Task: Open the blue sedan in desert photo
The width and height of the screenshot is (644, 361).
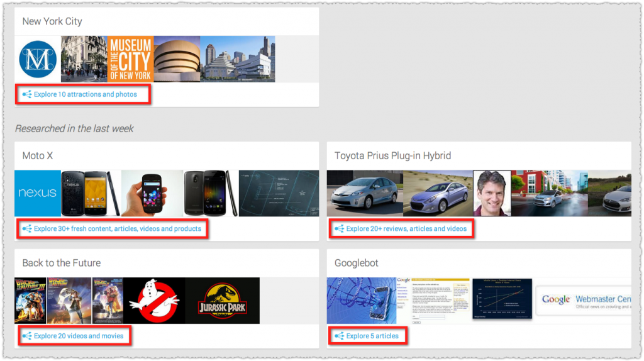Action: (438, 194)
